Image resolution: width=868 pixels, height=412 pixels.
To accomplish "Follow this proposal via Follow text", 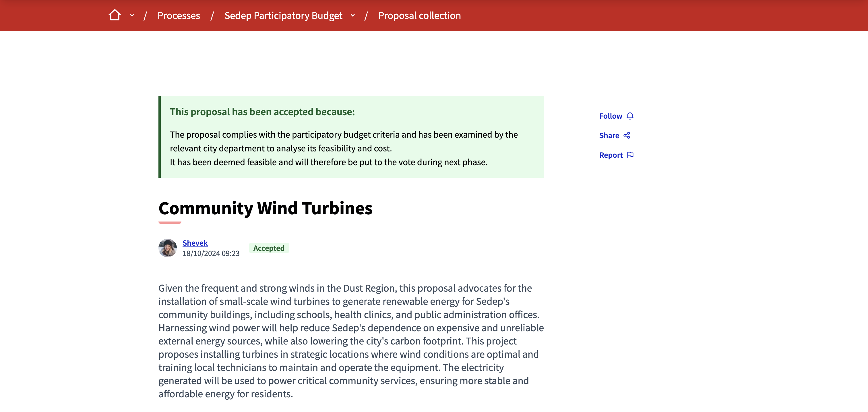I will (x=610, y=116).
